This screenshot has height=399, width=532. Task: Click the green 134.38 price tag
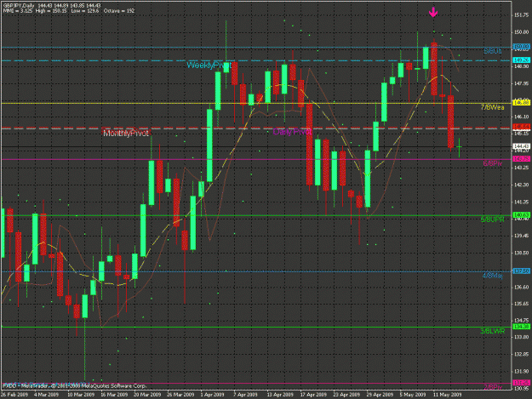click(x=522, y=327)
